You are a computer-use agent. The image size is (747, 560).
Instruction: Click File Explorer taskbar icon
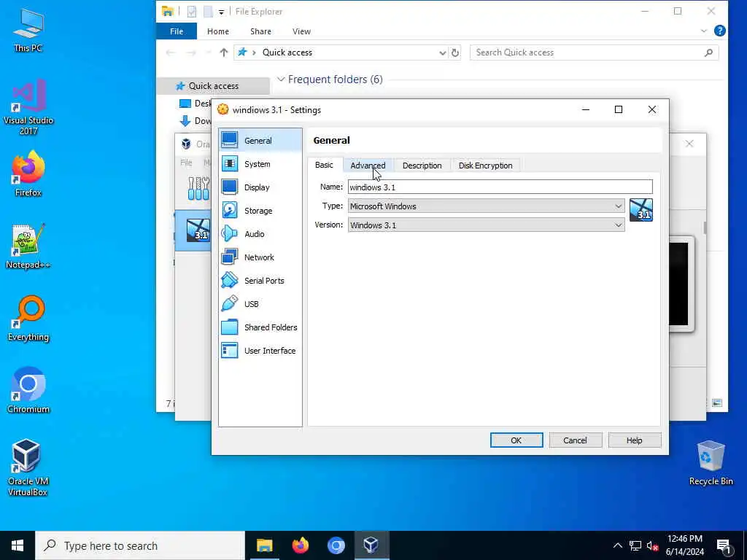click(264, 545)
